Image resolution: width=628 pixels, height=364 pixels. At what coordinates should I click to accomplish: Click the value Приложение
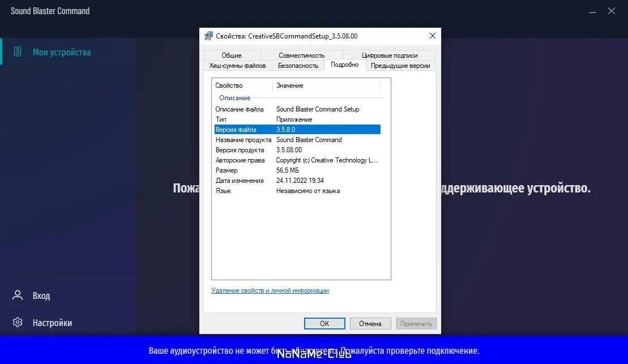click(294, 119)
